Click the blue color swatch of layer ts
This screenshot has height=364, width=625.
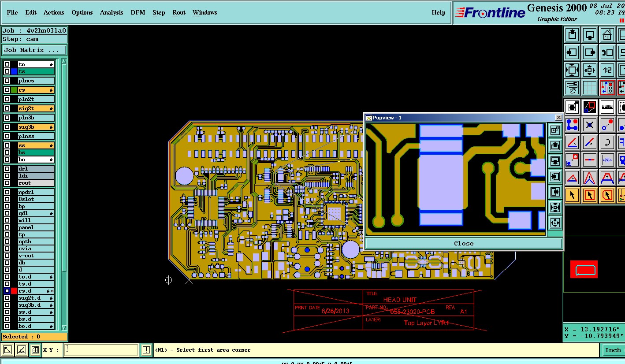[x=14, y=71]
